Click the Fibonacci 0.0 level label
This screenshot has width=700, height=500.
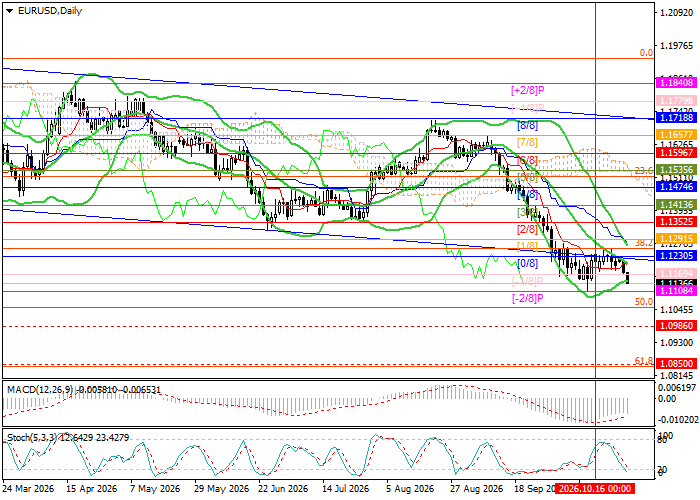(646, 53)
